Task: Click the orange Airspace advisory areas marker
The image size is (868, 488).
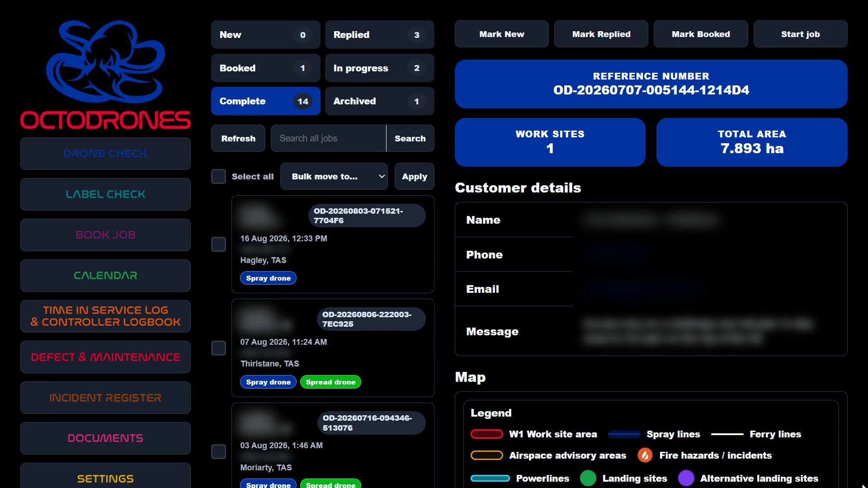Action: click(x=486, y=455)
